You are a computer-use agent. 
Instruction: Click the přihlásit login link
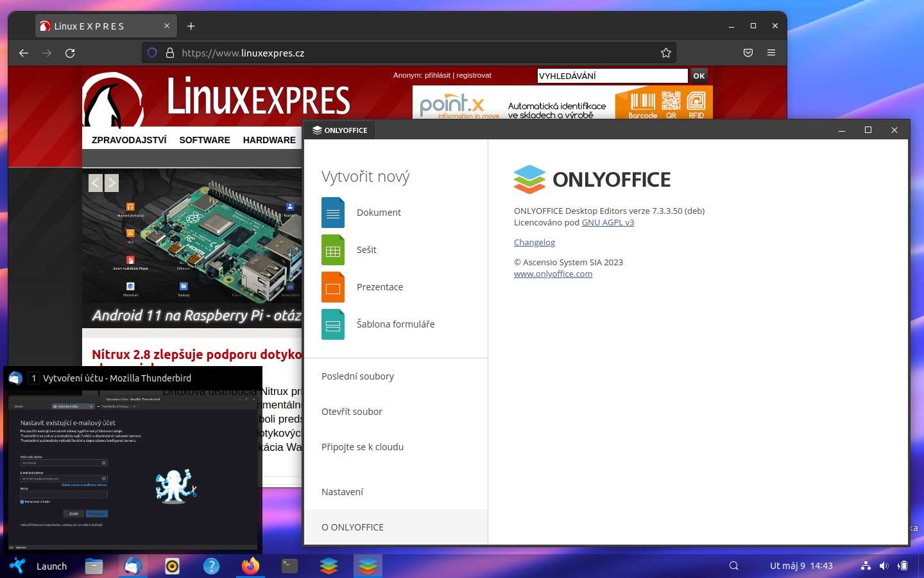[437, 75]
